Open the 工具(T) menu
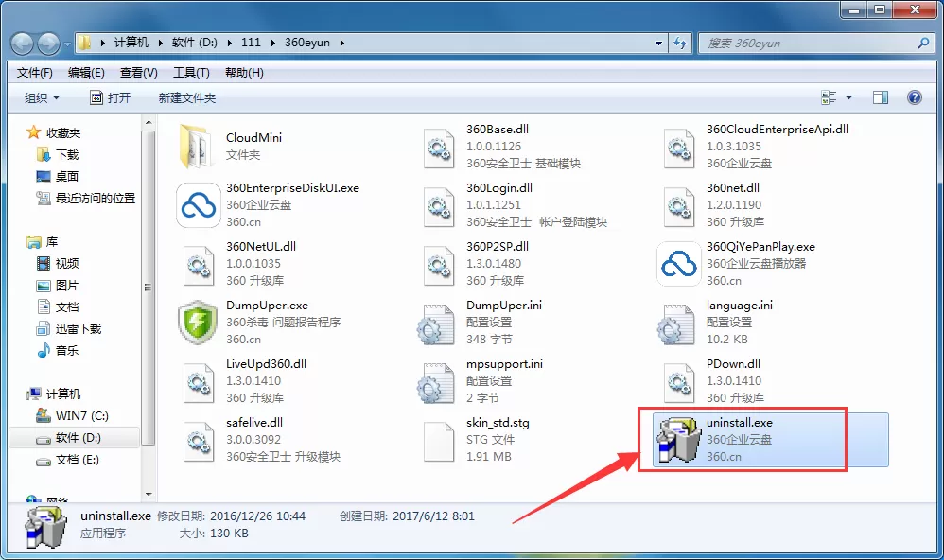 [x=191, y=72]
